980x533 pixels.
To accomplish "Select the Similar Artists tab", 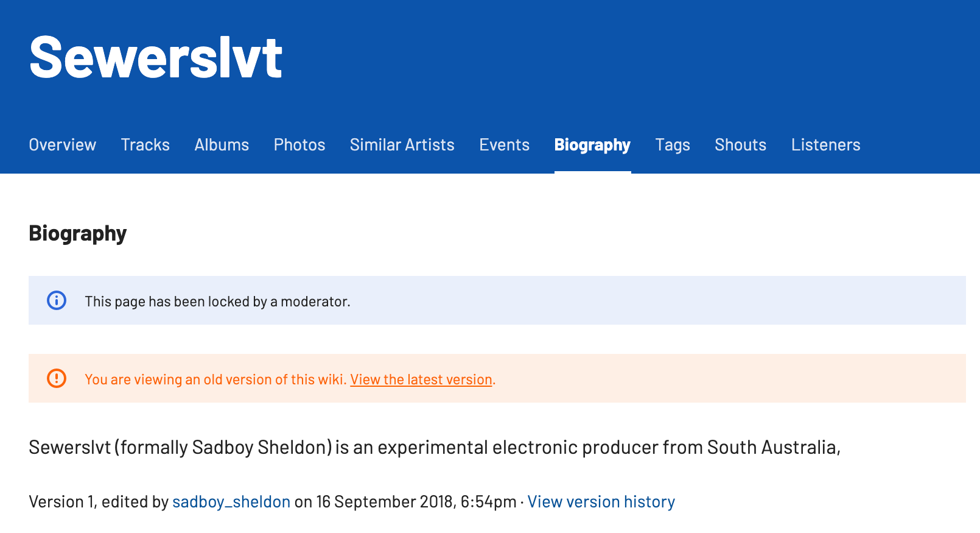I will point(402,145).
